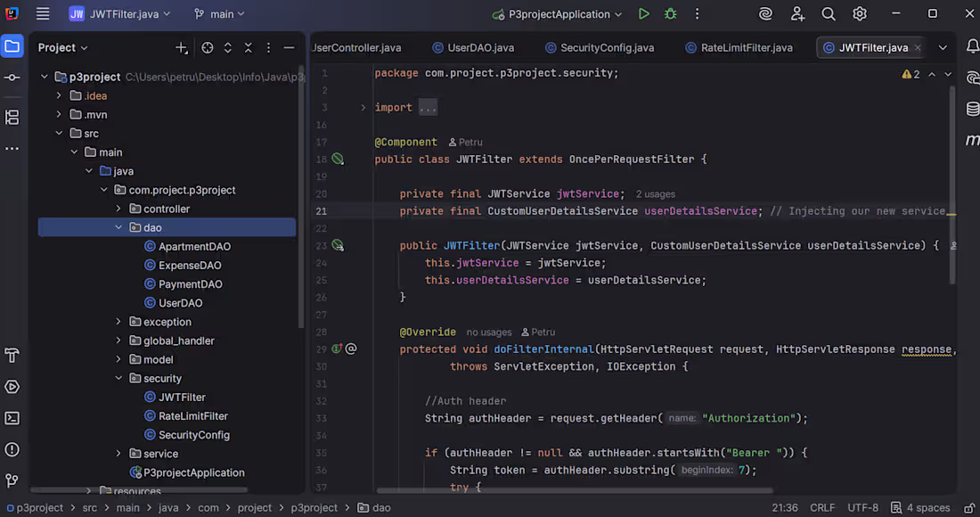Open IDE settings gear

(860, 13)
